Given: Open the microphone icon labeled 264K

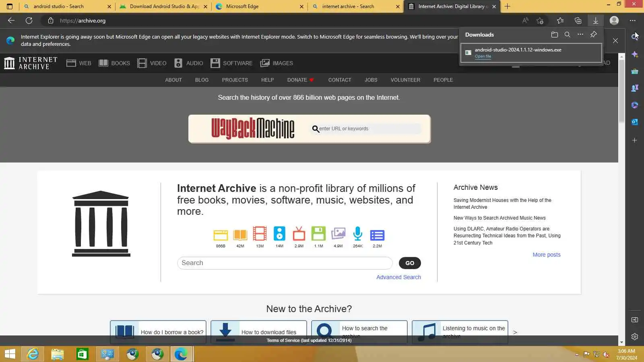Looking at the screenshot, I should coord(358,238).
